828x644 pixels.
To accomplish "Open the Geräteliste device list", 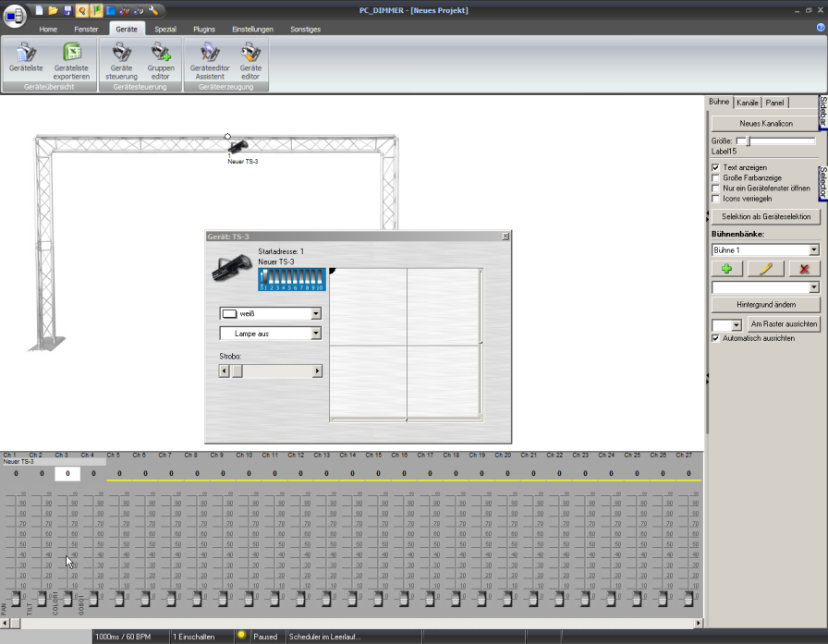I will point(26,59).
